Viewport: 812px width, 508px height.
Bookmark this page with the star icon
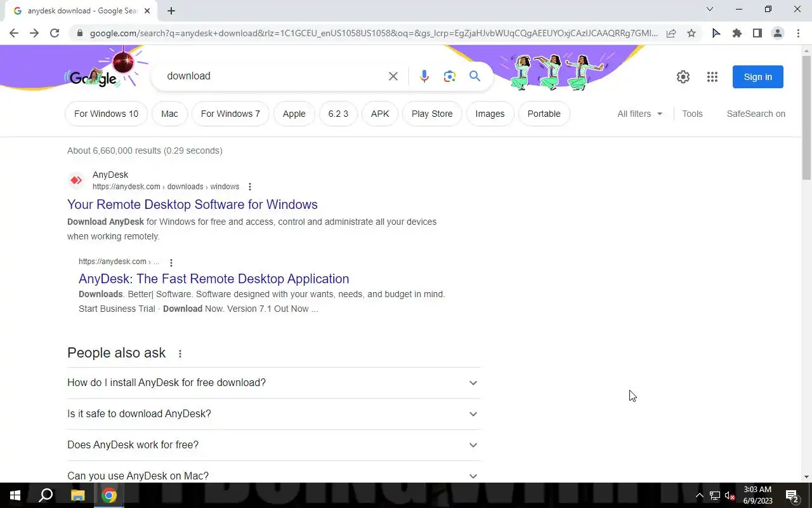click(691, 33)
